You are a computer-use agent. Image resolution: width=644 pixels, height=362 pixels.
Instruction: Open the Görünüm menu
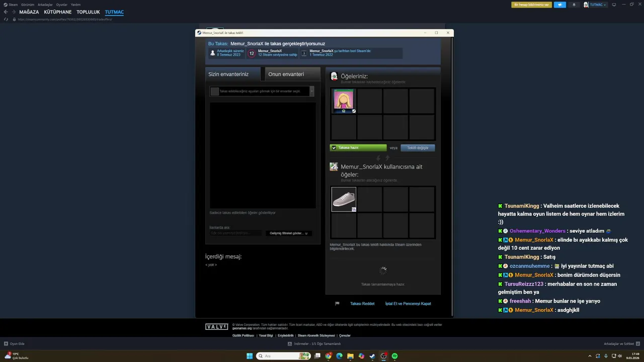pyautogui.click(x=28, y=5)
